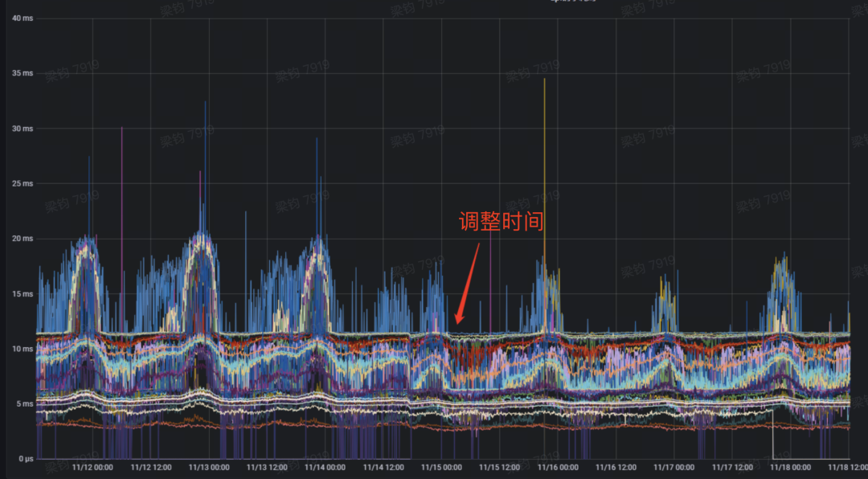Viewport: 868px width, 479px height.
Task: Select the "11/18 00:00" time axis label
Action: pyautogui.click(x=790, y=468)
